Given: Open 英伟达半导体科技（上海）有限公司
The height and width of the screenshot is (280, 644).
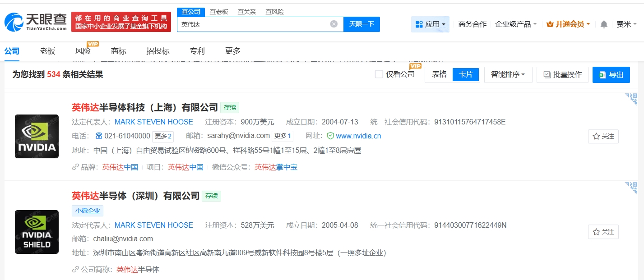Looking at the screenshot, I should 145,108.
